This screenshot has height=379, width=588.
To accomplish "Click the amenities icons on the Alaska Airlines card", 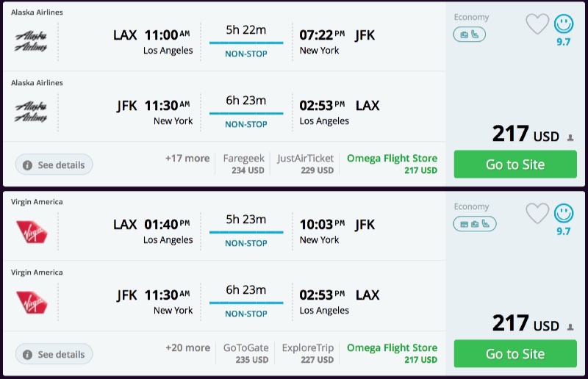I will 470,35.
